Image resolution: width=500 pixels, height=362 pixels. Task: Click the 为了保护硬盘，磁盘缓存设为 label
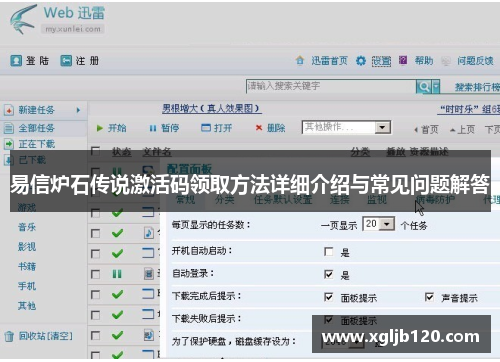coord(234,341)
